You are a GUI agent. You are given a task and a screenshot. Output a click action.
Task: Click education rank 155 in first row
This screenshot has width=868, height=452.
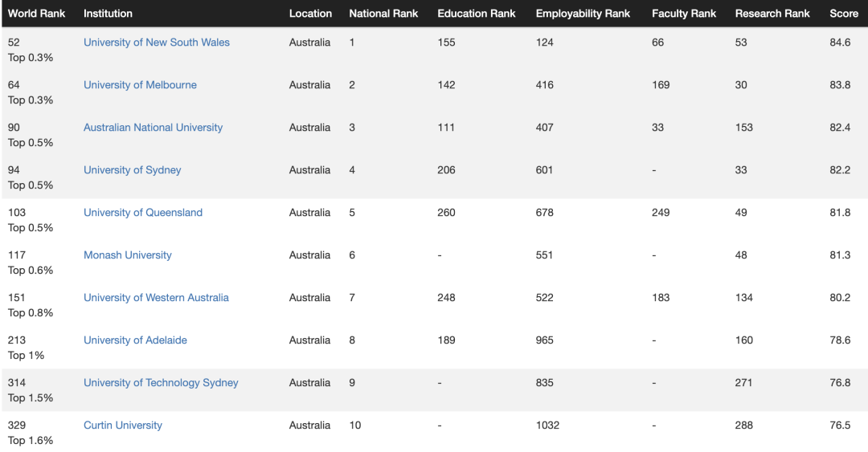pyautogui.click(x=446, y=43)
